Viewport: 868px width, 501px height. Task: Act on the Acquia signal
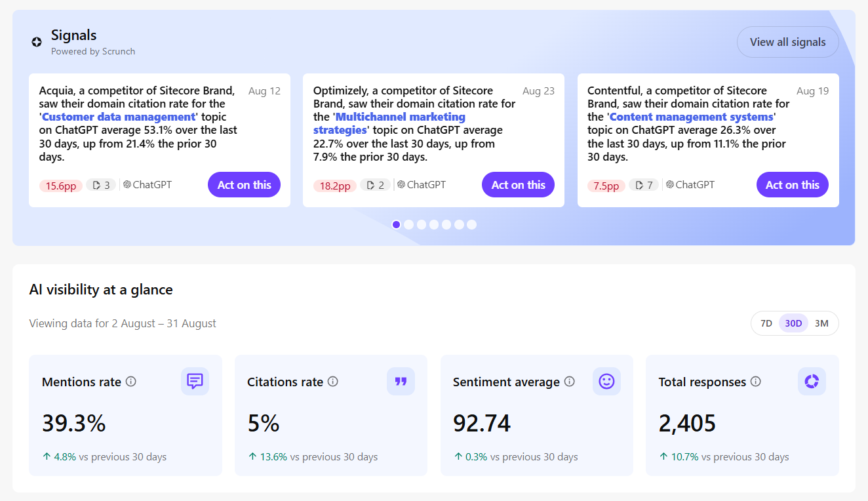(244, 185)
